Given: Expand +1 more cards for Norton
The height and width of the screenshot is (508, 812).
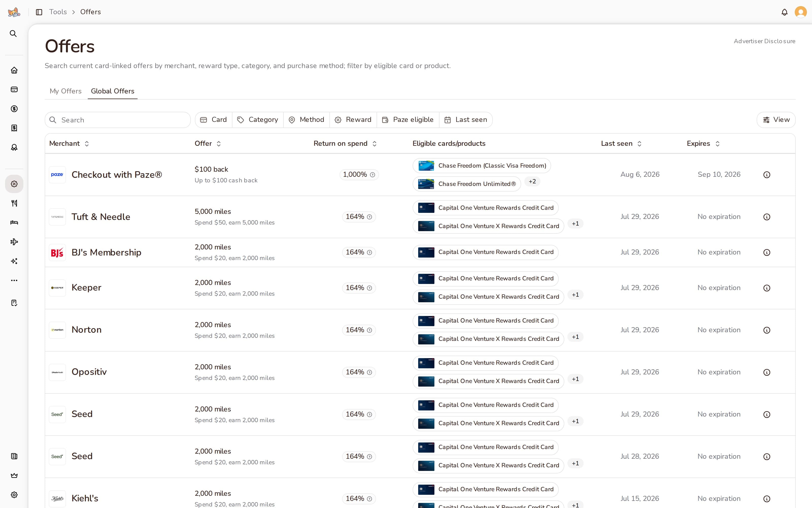Looking at the screenshot, I should (x=575, y=337).
